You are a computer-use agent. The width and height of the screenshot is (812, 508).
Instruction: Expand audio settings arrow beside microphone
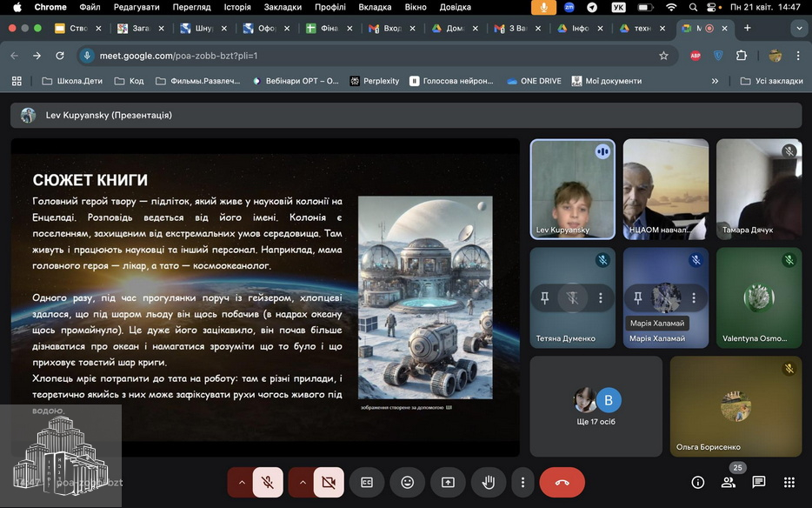tap(241, 482)
